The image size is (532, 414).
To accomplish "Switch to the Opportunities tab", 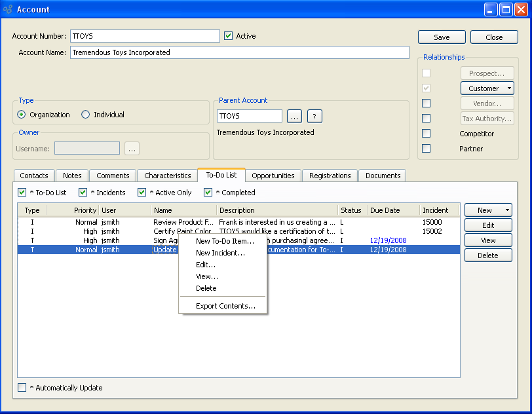I will [x=273, y=176].
